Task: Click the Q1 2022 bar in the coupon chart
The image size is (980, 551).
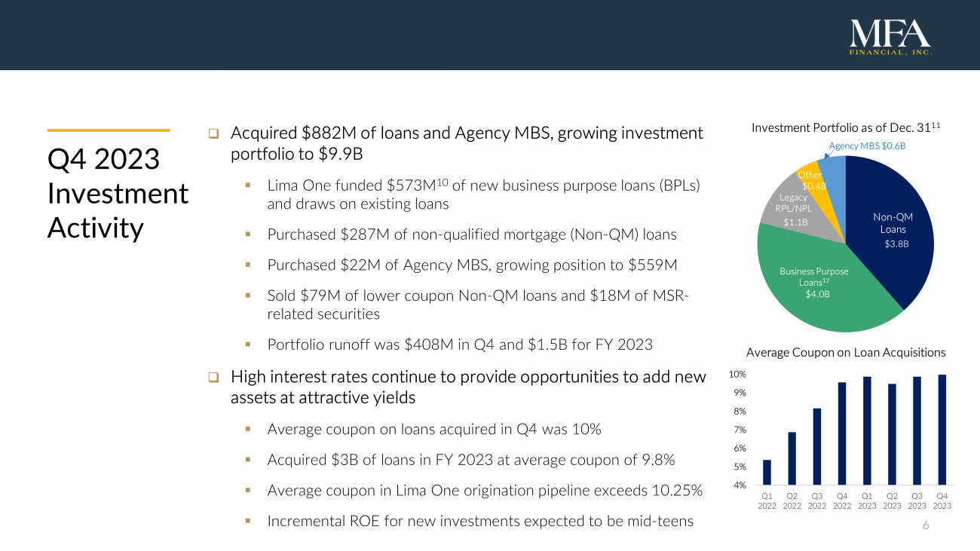Action: (767, 473)
